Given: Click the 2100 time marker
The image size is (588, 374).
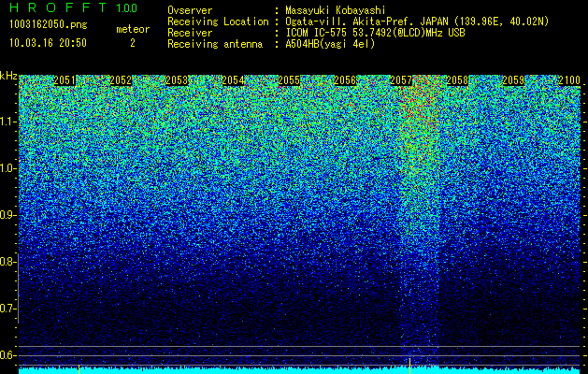Looking at the screenshot, I should point(569,80).
